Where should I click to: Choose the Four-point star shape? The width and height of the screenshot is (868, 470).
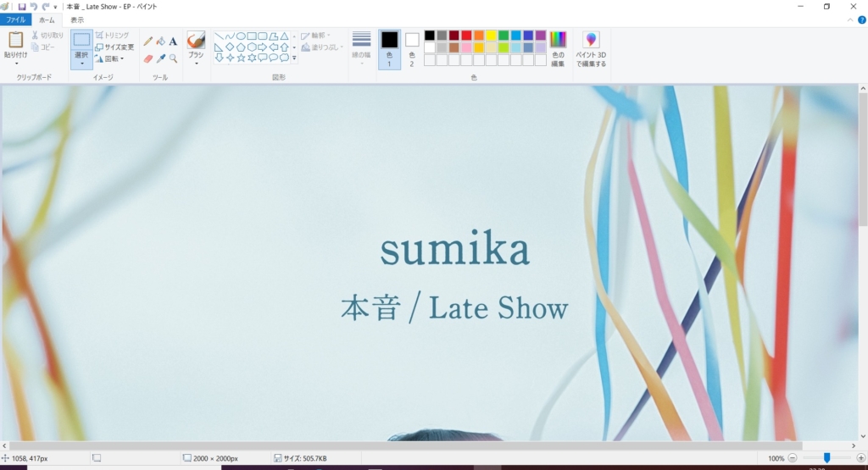230,58
